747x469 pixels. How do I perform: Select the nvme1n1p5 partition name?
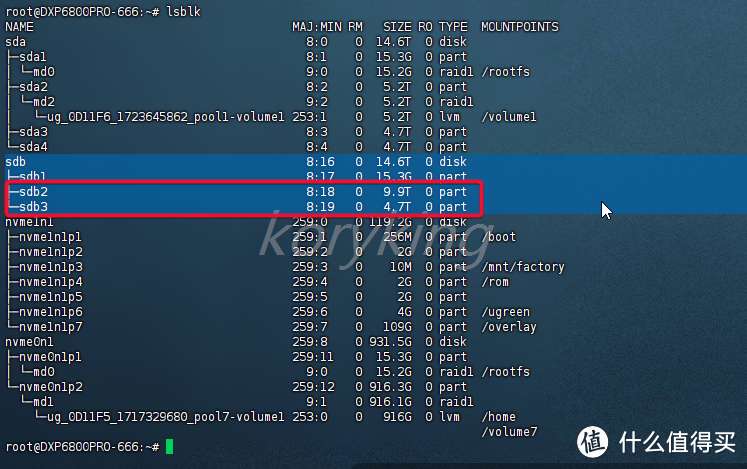coord(50,297)
